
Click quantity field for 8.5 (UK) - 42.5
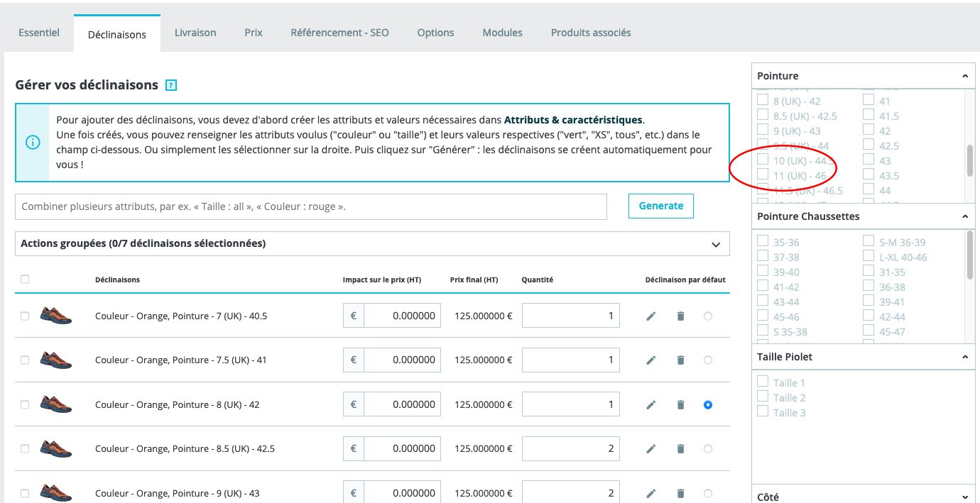pyautogui.click(x=571, y=449)
